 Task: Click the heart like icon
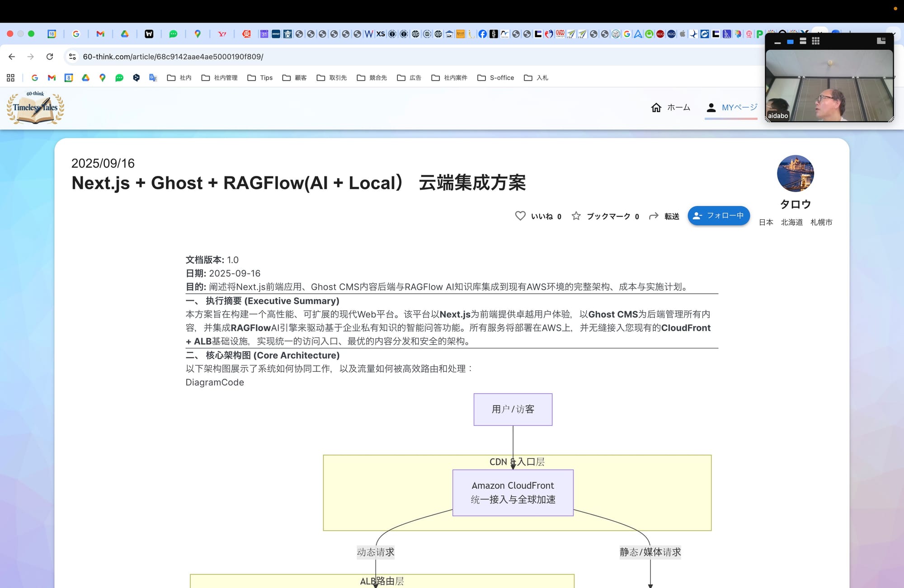pos(520,216)
